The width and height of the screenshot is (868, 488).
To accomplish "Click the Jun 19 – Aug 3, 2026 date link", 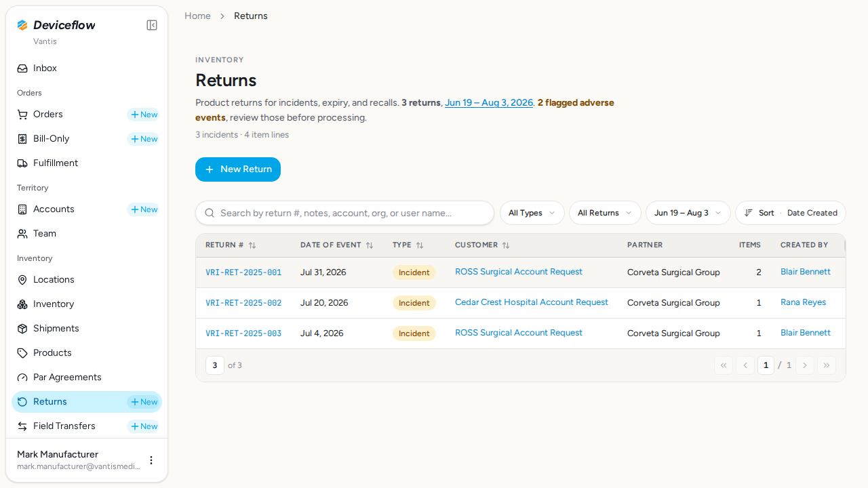I will (489, 103).
